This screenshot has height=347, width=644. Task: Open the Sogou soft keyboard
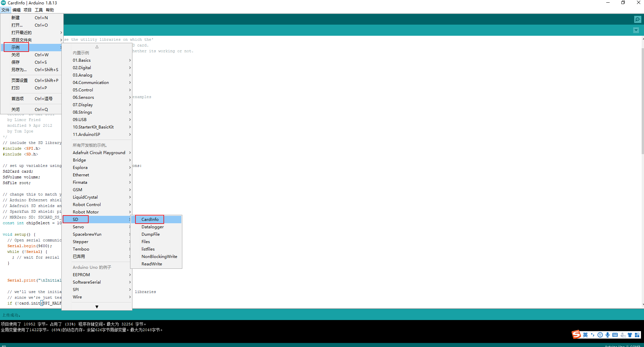615,335
